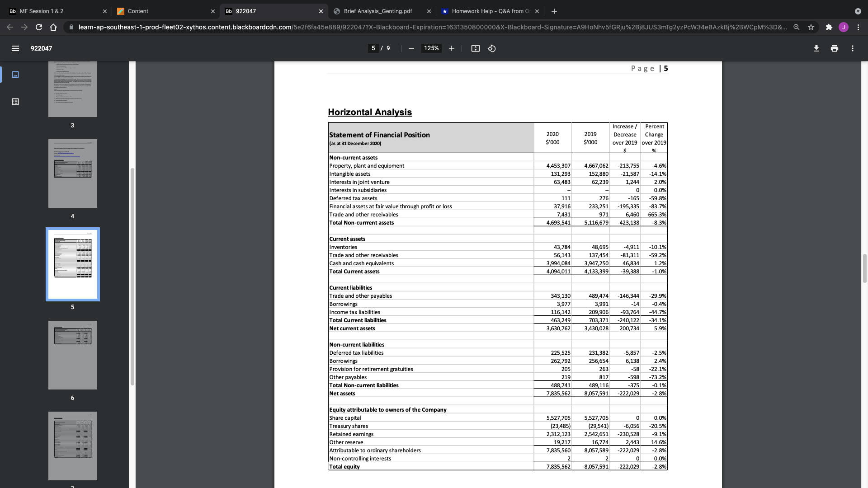Open the document outline panel icon

coord(15,102)
